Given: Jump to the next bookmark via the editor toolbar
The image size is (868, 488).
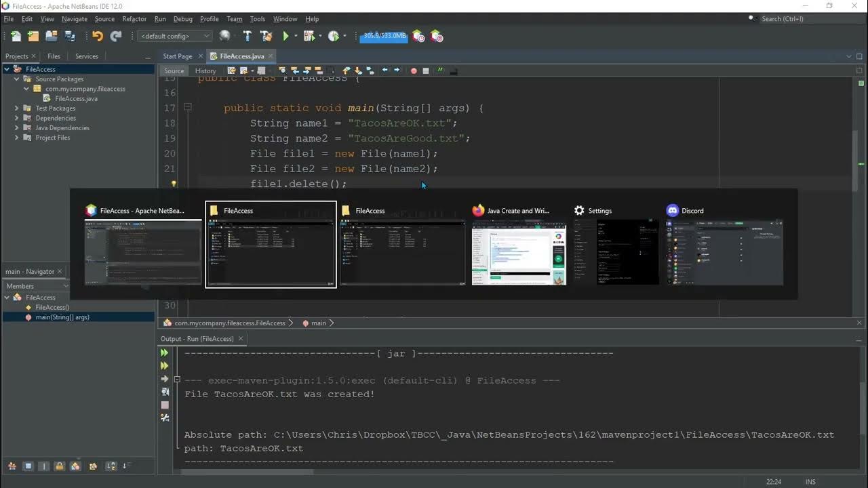Looking at the screenshot, I should [x=358, y=70].
